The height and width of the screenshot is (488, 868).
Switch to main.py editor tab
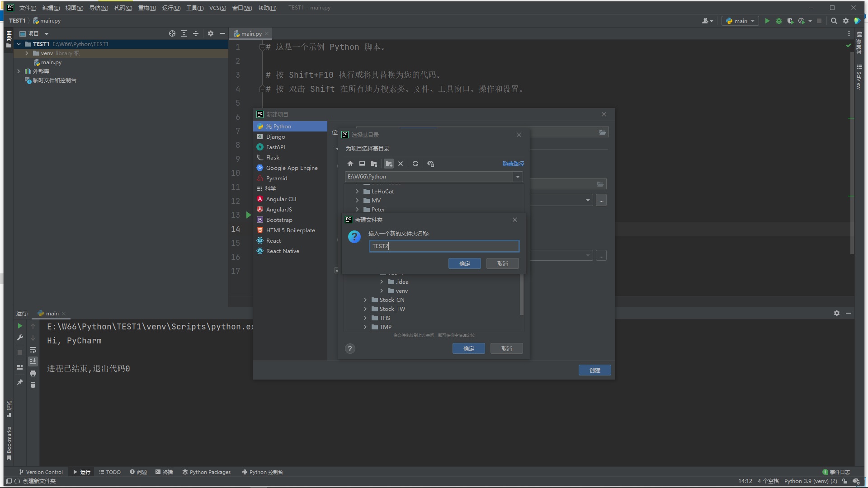(251, 33)
